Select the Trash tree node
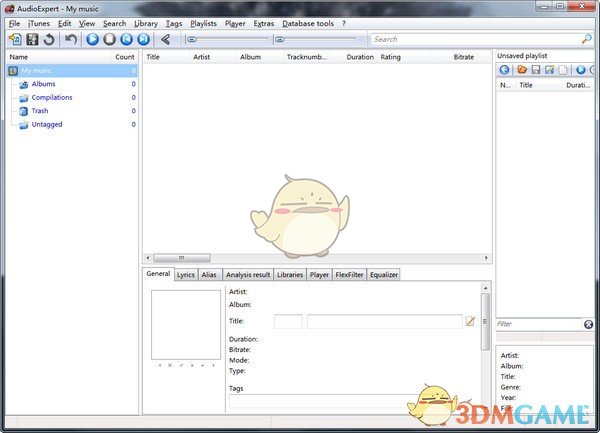Screen dimensions: 600x433 click(40, 111)
